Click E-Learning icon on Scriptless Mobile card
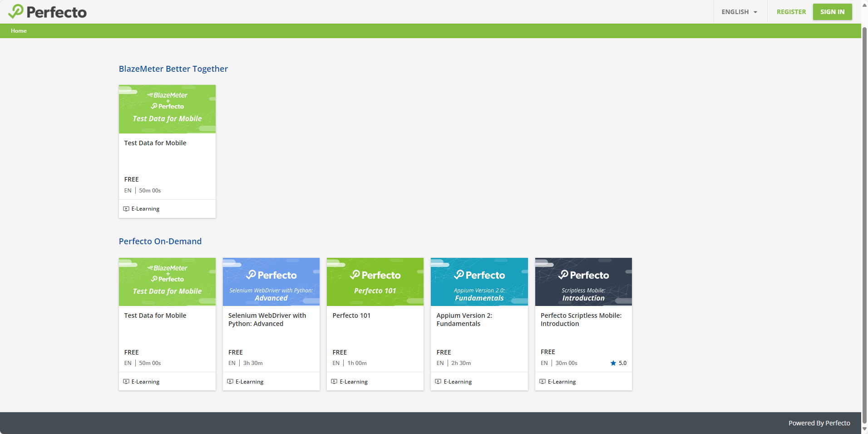 pyautogui.click(x=542, y=381)
